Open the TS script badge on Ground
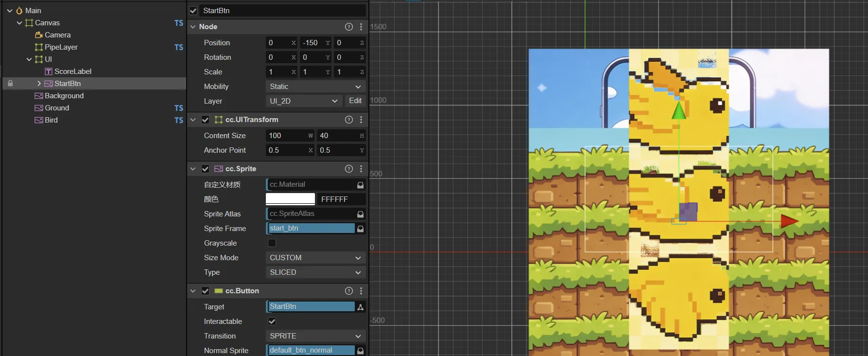This screenshot has width=868, height=356. coord(179,108)
